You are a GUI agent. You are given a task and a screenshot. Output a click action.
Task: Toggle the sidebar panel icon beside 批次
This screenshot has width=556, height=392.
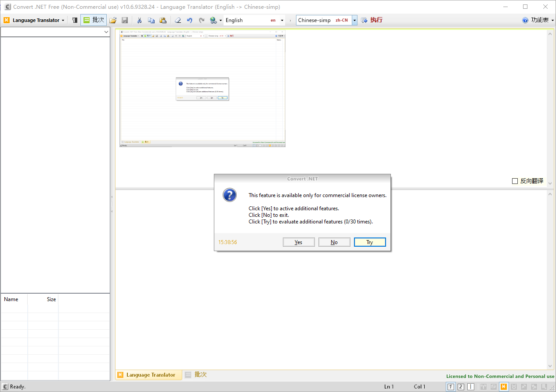point(75,20)
